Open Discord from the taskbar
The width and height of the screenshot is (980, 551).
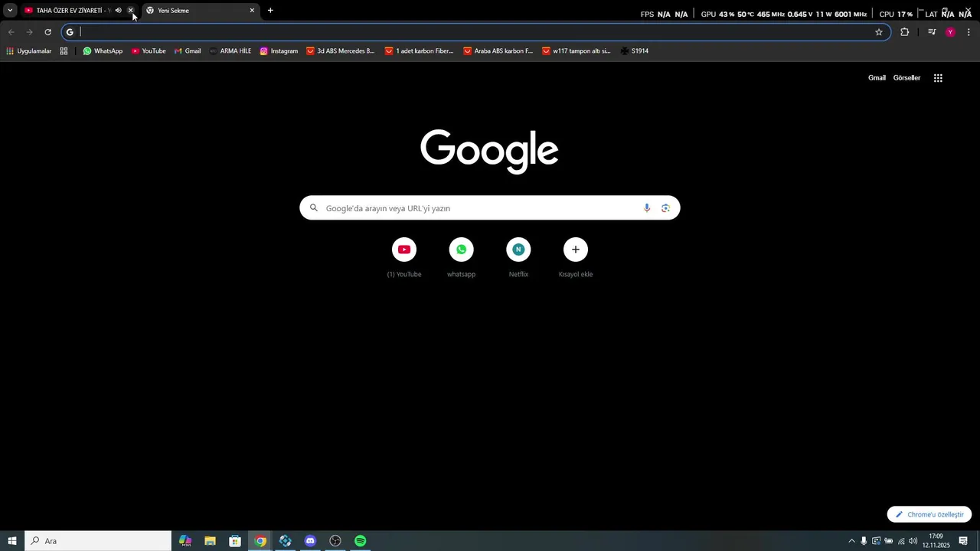tap(310, 541)
